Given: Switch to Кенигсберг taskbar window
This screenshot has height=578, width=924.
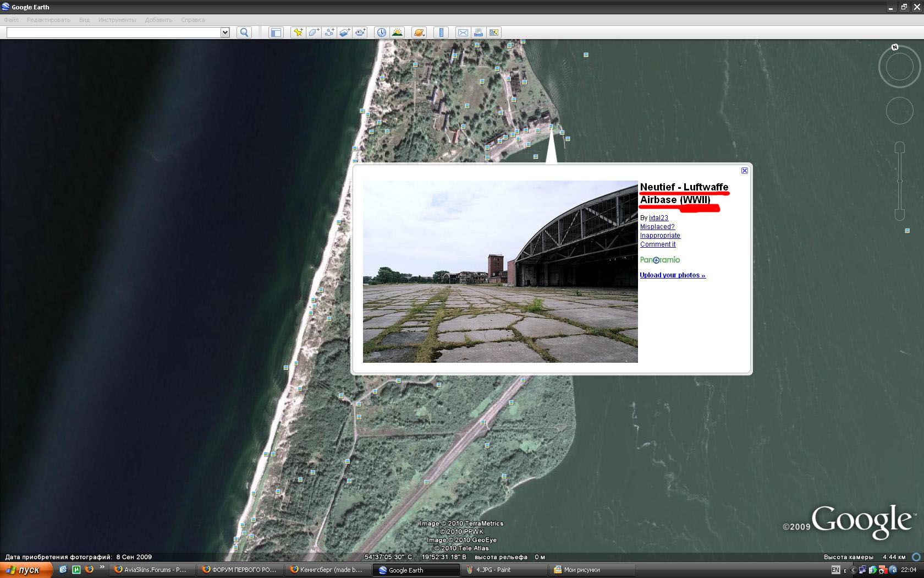Looking at the screenshot, I should [x=329, y=570].
